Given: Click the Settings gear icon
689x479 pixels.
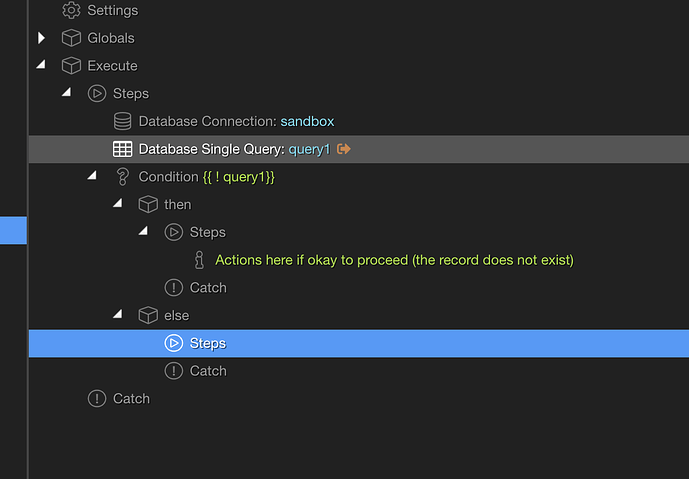Looking at the screenshot, I should tap(71, 10).
